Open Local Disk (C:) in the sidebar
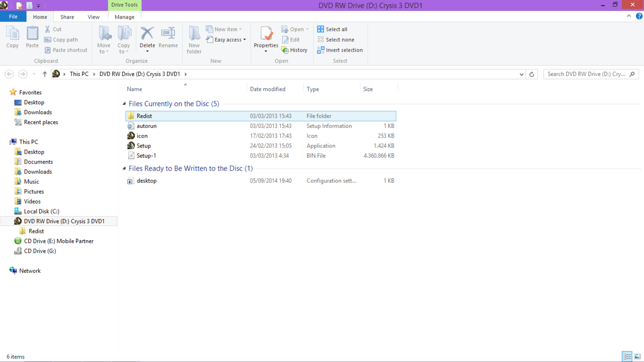 (x=41, y=211)
